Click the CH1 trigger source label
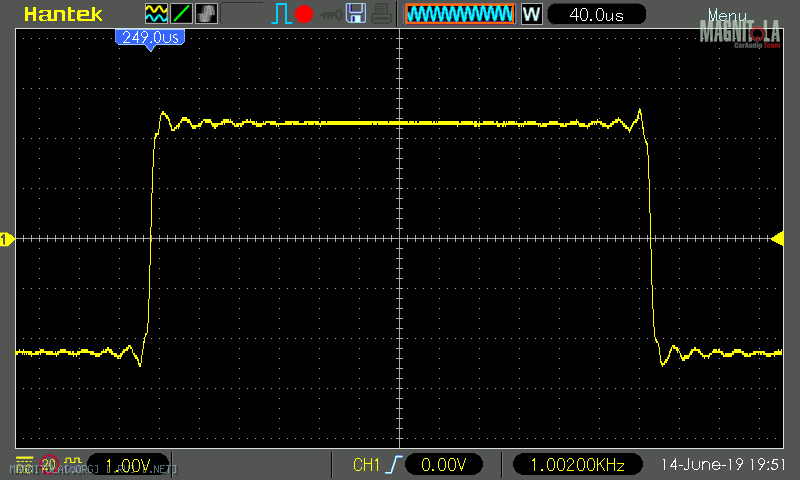The image size is (800, 480). 366,465
